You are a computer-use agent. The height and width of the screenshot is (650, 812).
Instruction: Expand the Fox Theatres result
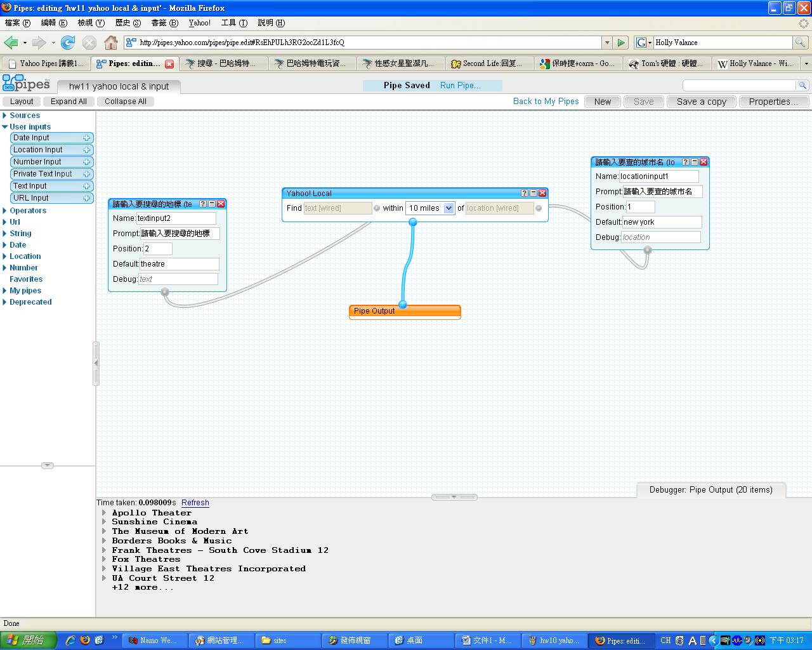click(x=104, y=559)
